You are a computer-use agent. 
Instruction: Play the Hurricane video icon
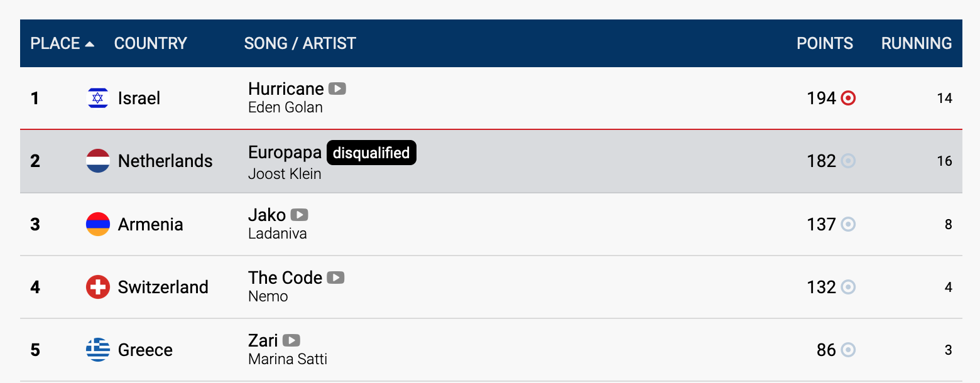click(x=337, y=89)
